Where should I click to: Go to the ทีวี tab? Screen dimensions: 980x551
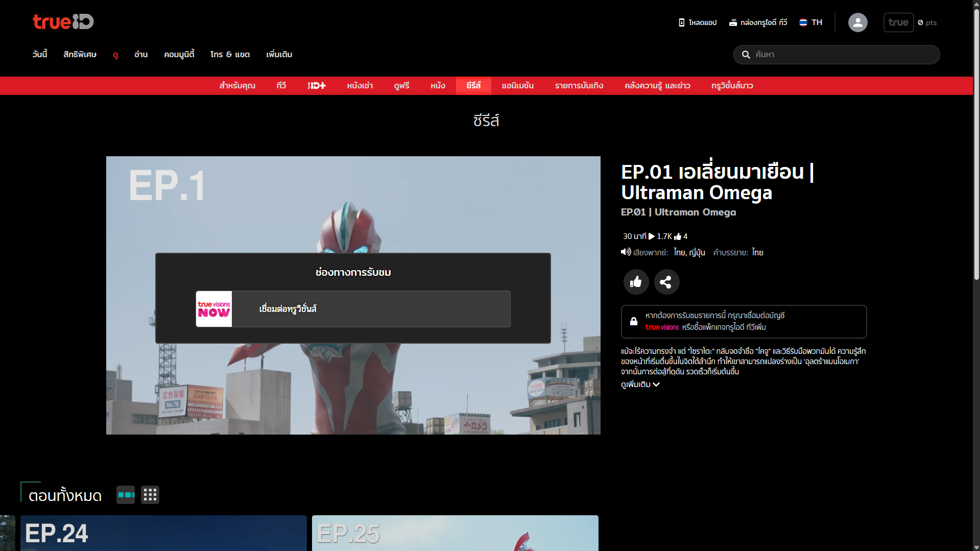[x=281, y=86]
